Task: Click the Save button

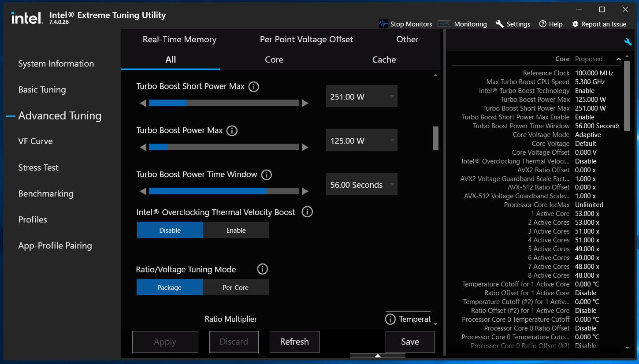Action: tap(410, 342)
